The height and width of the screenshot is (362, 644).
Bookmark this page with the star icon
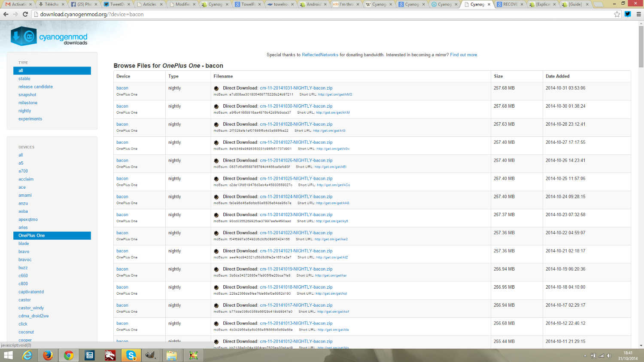(x=617, y=14)
